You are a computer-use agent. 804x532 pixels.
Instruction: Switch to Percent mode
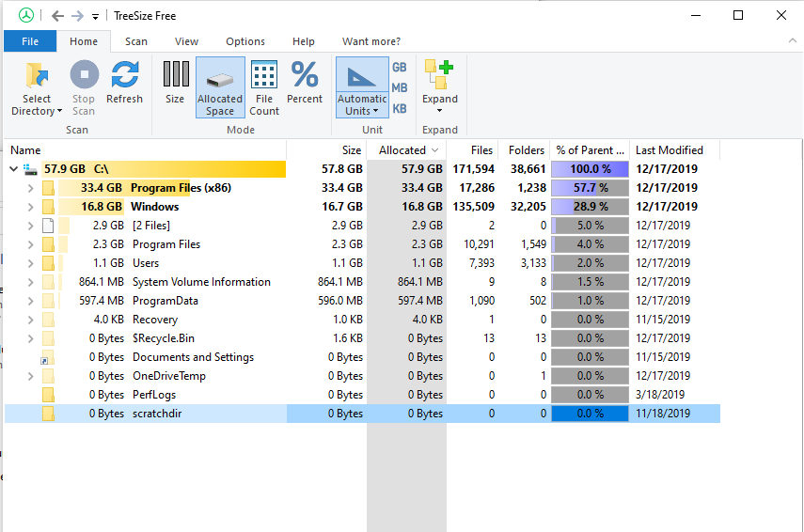[305, 75]
